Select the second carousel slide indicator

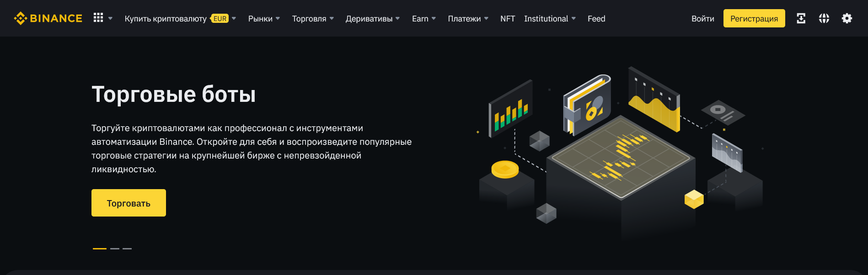pos(115,249)
